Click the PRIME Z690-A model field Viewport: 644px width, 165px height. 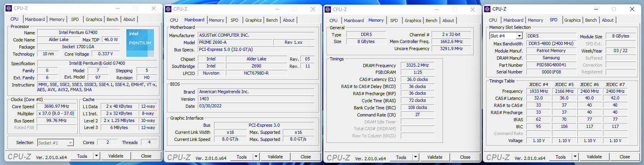pyautogui.click(x=235, y=42)
